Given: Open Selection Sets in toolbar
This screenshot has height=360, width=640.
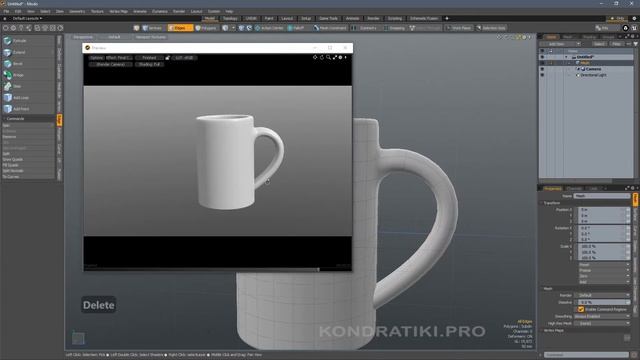Looking at the screenshot, I should click(x=492, y=28).
